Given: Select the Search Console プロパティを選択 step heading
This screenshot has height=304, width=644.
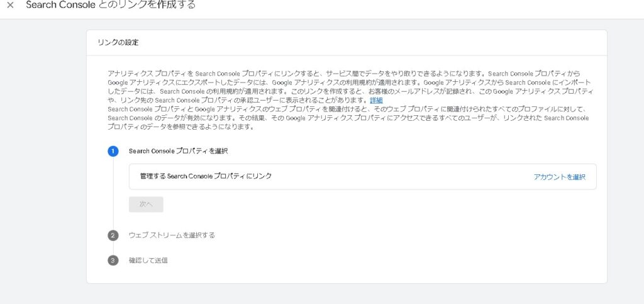Looking at the screenshot, I should [x=178, y=151].
